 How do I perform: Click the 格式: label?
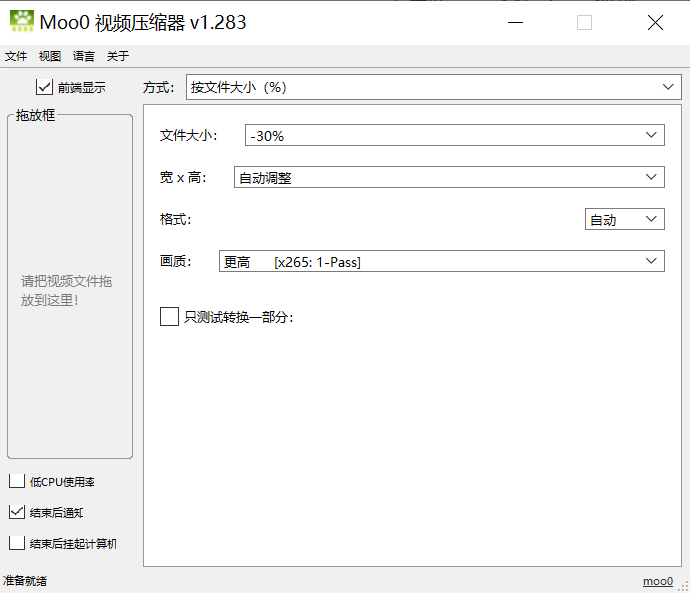(x=176, y=219)
